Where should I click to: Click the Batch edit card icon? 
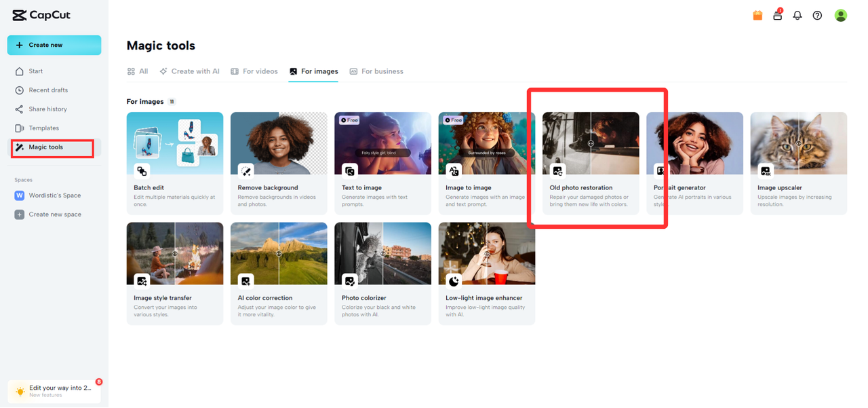click(x=142, y=170)
